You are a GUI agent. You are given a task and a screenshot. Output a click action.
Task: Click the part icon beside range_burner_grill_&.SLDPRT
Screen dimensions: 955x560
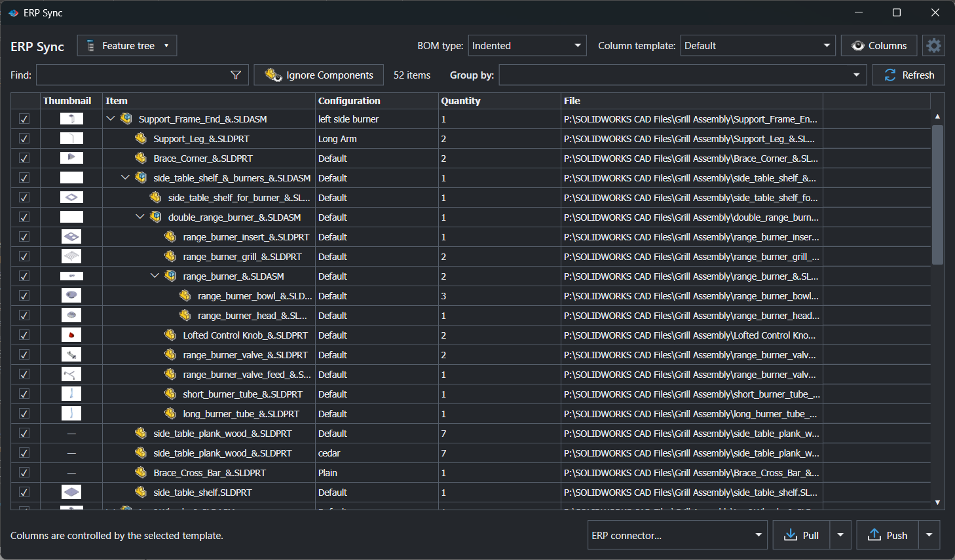coord(170,256)
